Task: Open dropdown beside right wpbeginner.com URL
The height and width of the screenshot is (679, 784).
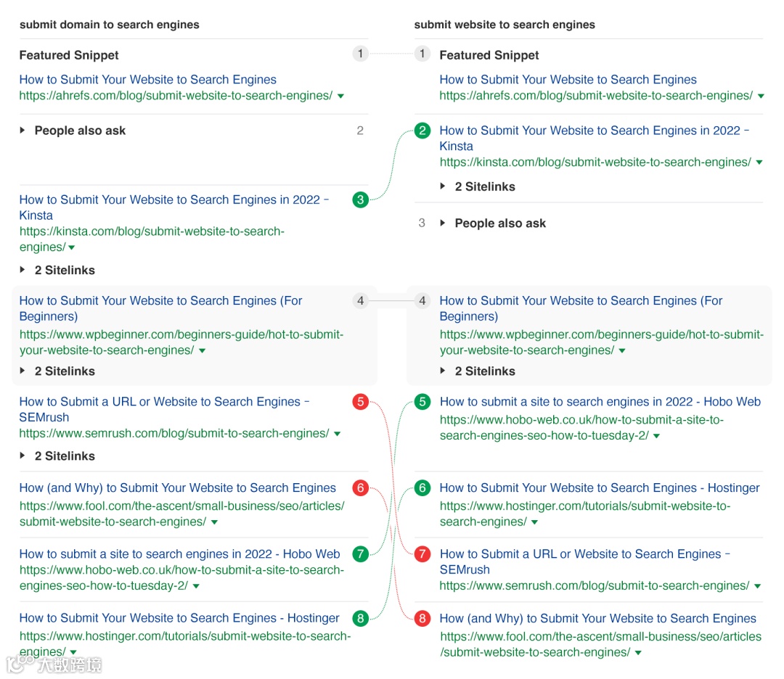Action: (622, 350)
